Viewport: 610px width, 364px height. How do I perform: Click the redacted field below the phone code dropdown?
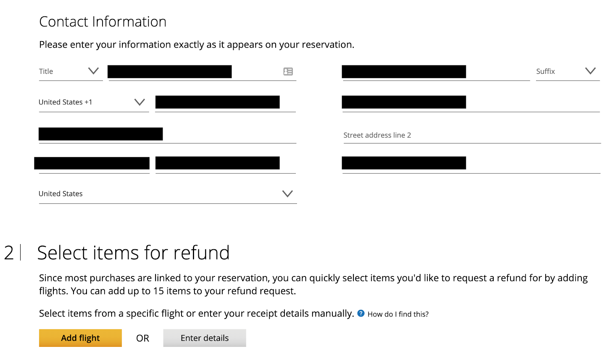[101, 134]
